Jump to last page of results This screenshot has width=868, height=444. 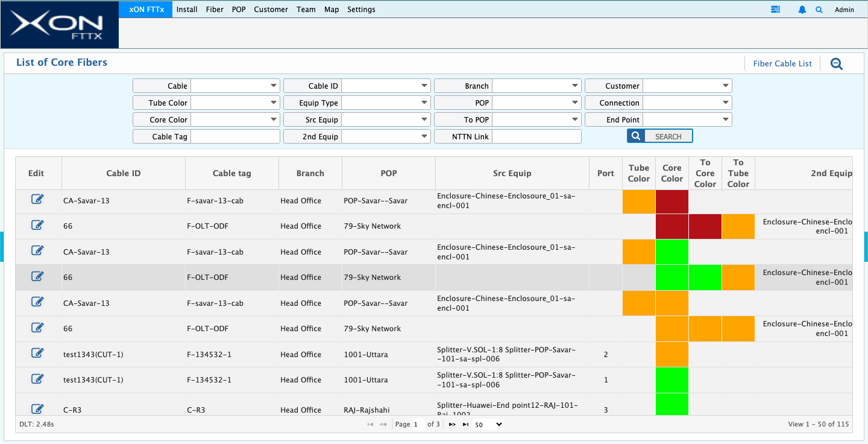point(465,424)
